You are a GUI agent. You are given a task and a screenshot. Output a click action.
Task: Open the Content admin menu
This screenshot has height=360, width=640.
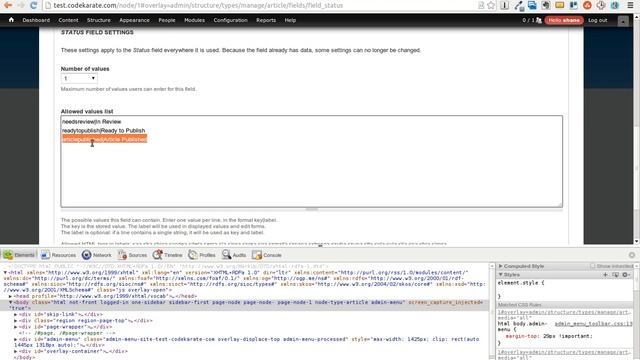coord(68,20)
